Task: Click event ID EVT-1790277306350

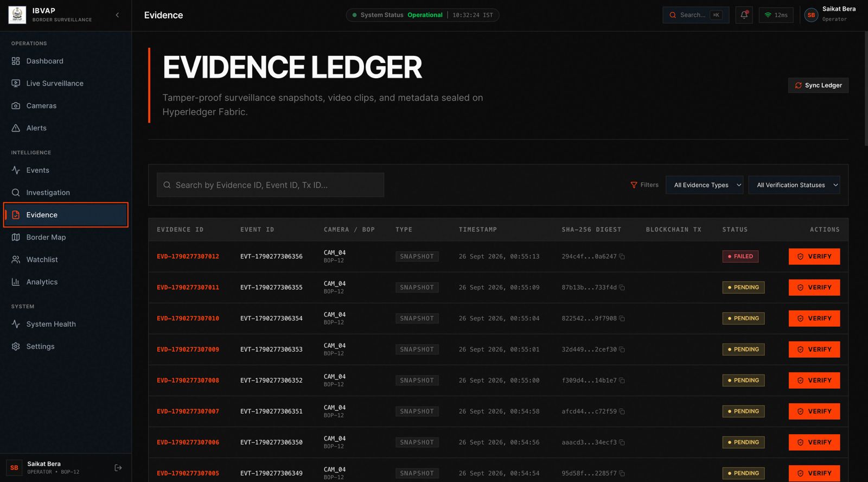Action: tap(271, 442)
